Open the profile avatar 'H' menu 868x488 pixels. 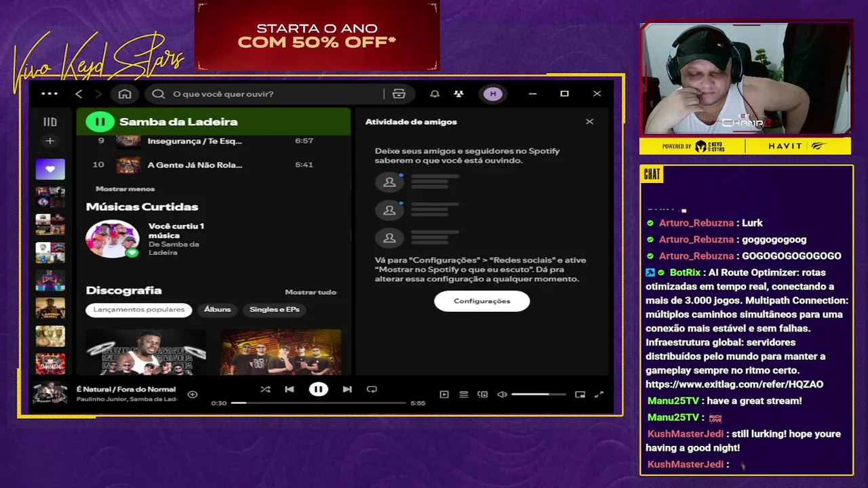click(x=493, y=94)
